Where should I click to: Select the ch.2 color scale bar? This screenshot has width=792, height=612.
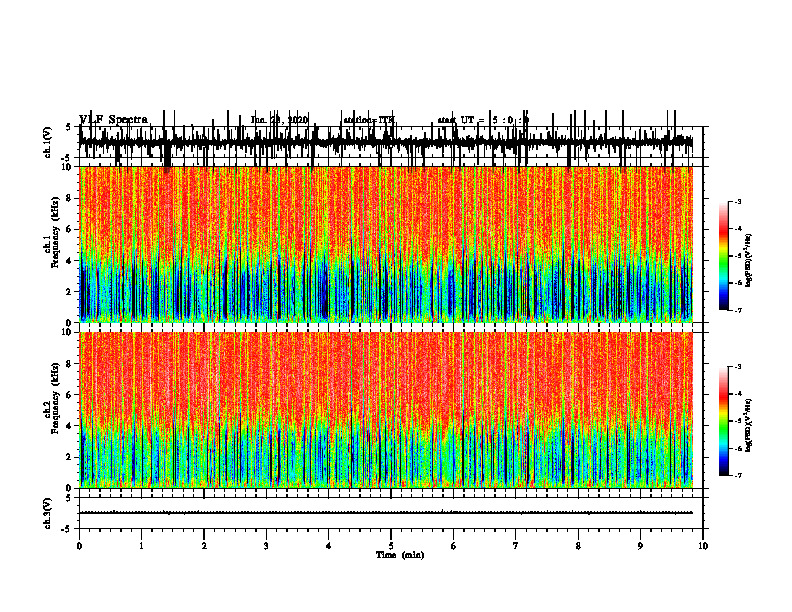click(723, 421)
